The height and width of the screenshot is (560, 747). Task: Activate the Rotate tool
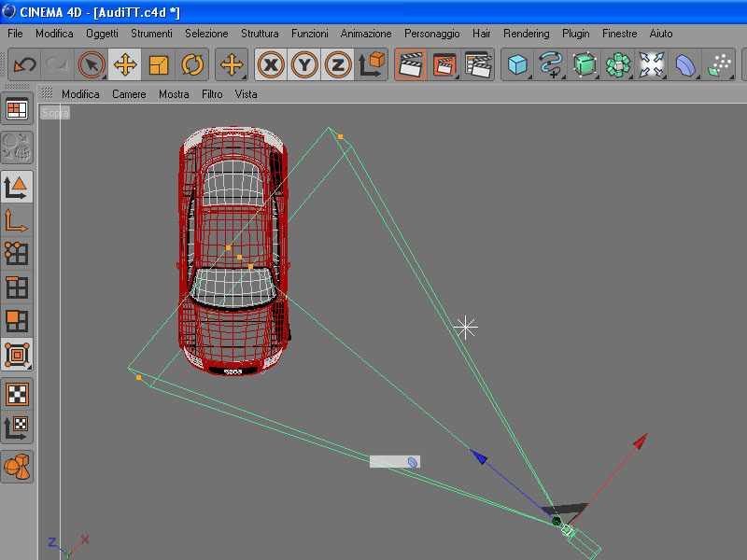tap(192, 64)
